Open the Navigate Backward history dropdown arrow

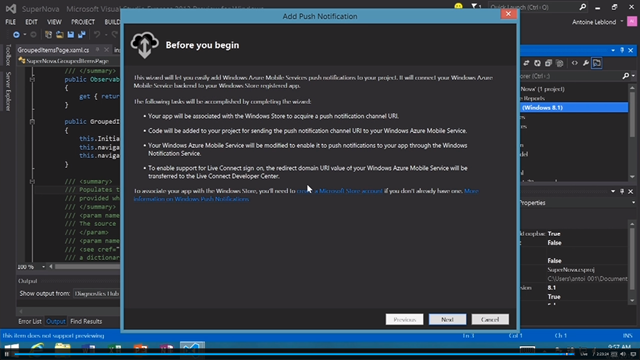(24, 35)
